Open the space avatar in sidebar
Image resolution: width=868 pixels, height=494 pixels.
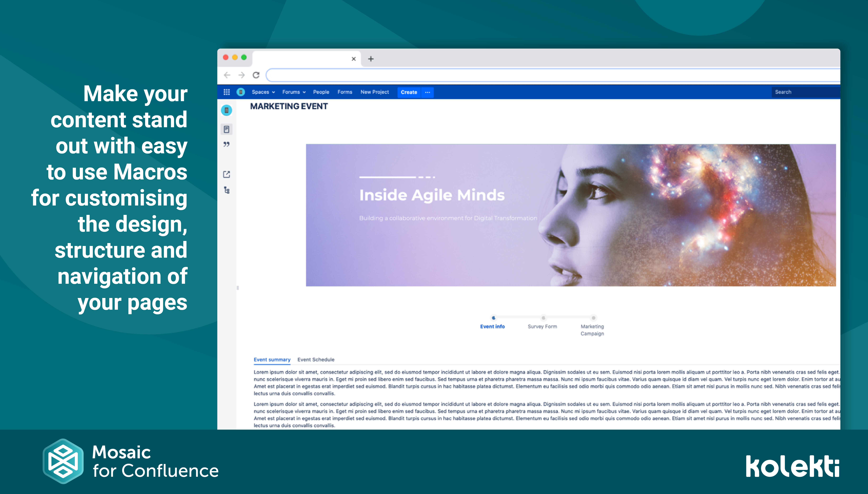(227, 110)
